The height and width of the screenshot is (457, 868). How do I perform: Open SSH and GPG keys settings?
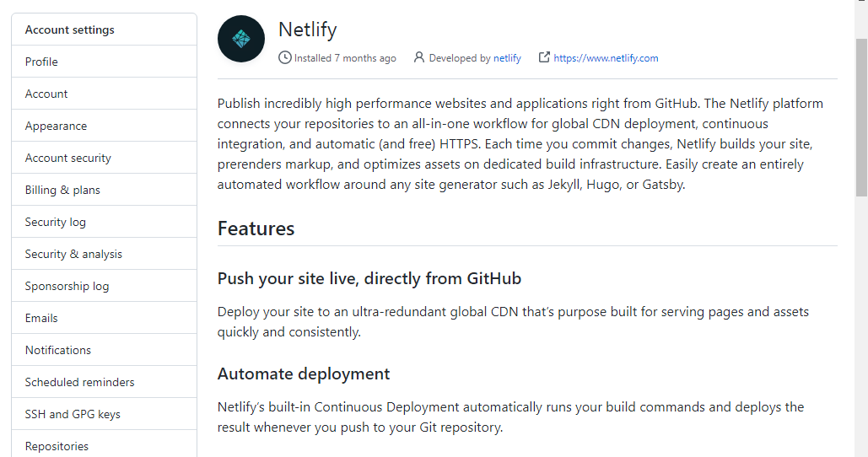pyautogui.click(x=104, y=414)
